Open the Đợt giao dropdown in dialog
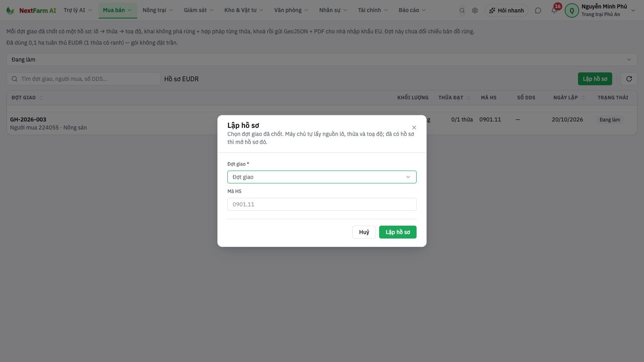644x362 pixels. [322, 177]
